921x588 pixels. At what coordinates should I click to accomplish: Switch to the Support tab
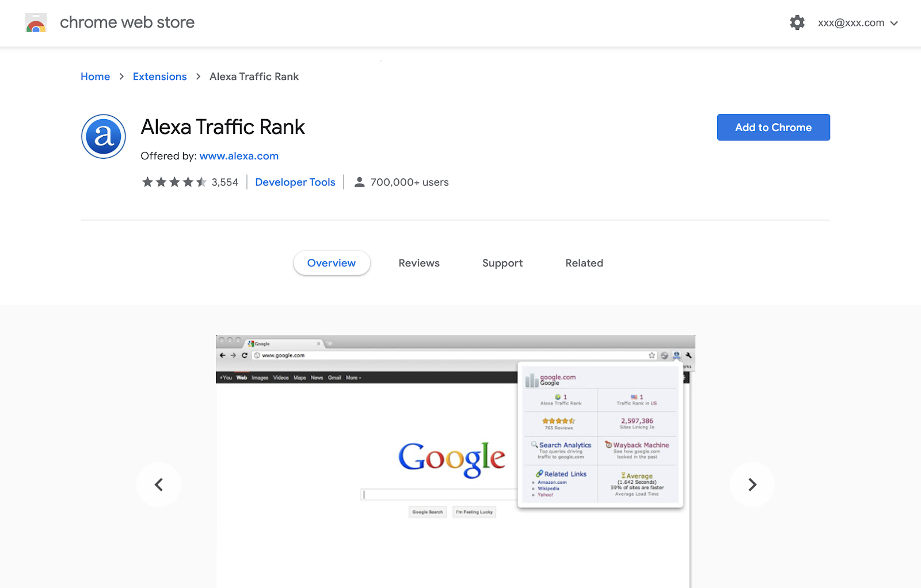(503, 263)
